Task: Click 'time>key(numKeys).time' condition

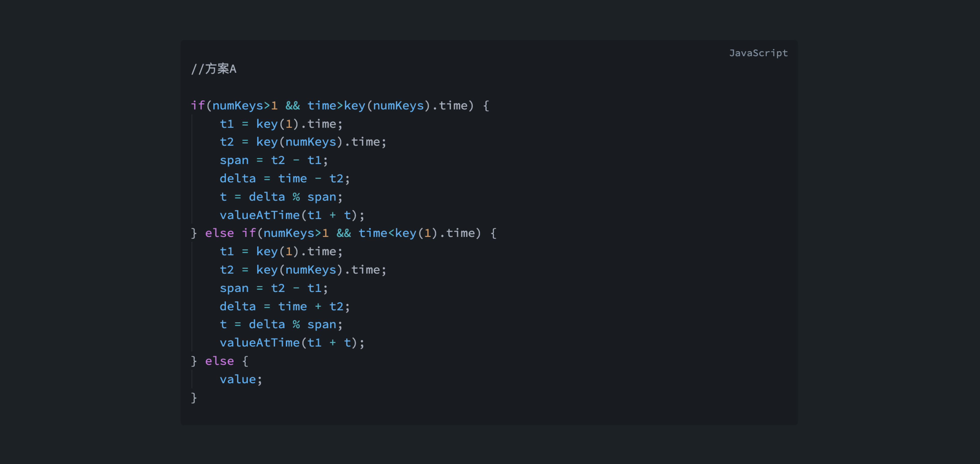Action: coord(388,105)
